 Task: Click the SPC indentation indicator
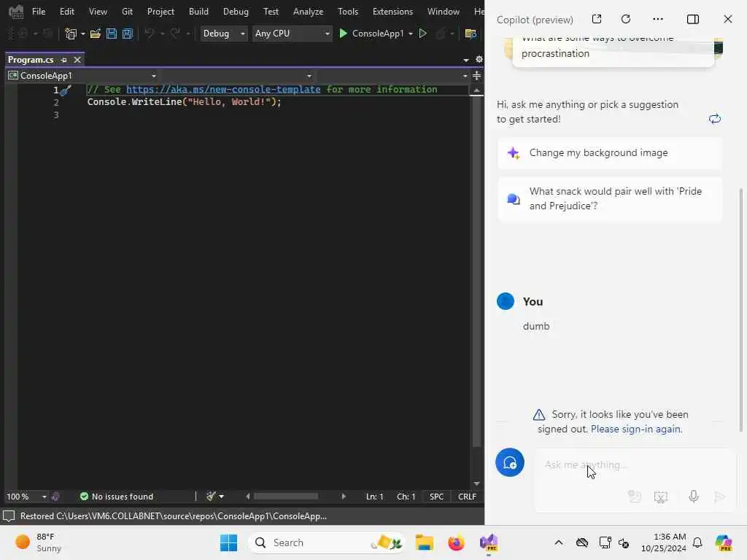pos(436,497)
